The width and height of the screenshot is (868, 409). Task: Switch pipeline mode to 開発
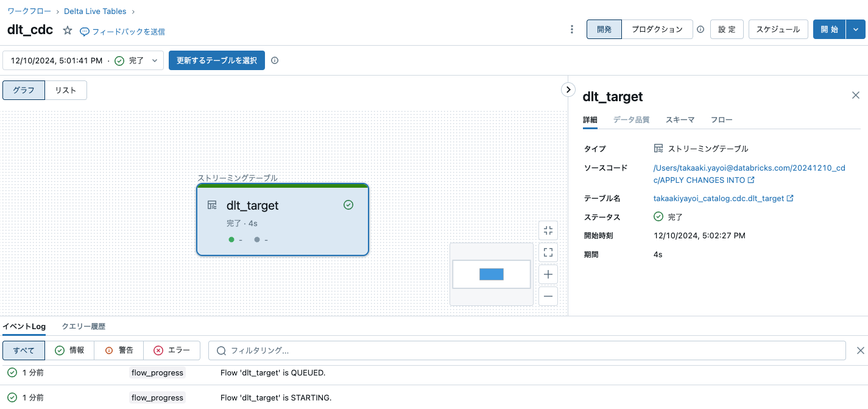(x=604, y=29)
